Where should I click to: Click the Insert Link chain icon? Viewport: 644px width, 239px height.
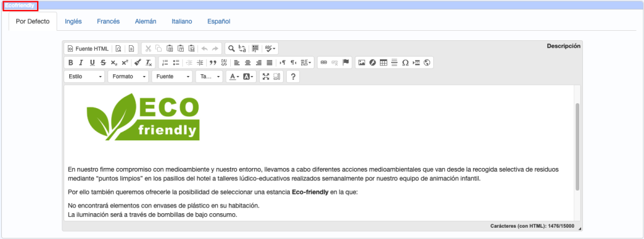[324, 62]
